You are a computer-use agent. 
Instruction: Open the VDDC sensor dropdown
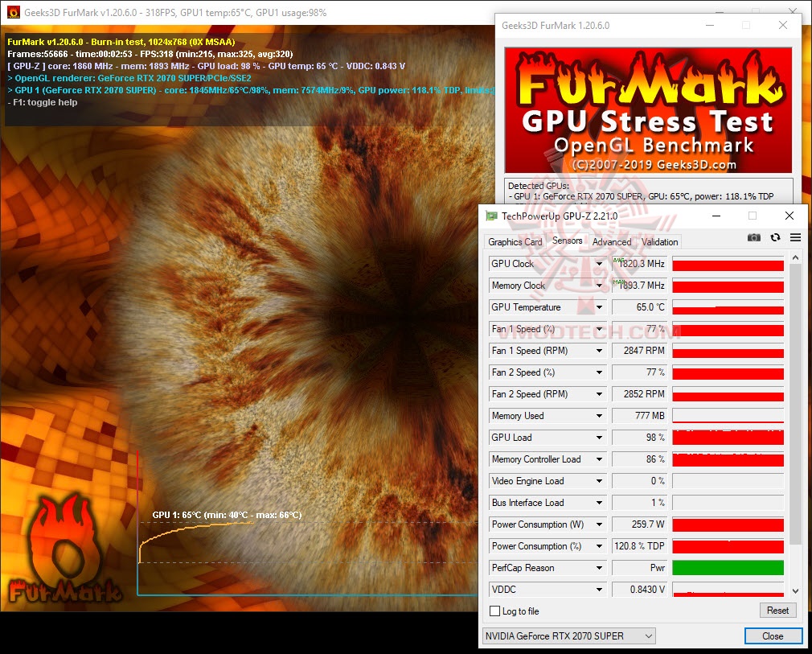pos(599,590)
